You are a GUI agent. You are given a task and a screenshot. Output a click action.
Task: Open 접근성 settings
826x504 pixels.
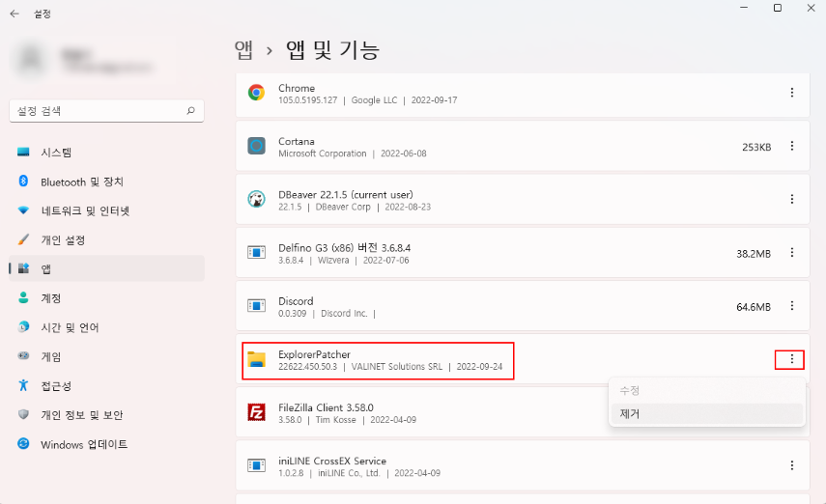click(106, 386)
